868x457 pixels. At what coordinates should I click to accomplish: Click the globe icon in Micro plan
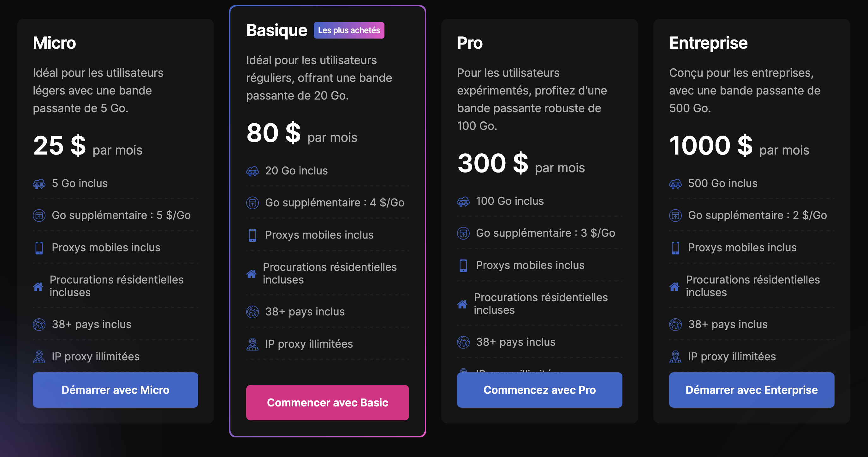39,325
